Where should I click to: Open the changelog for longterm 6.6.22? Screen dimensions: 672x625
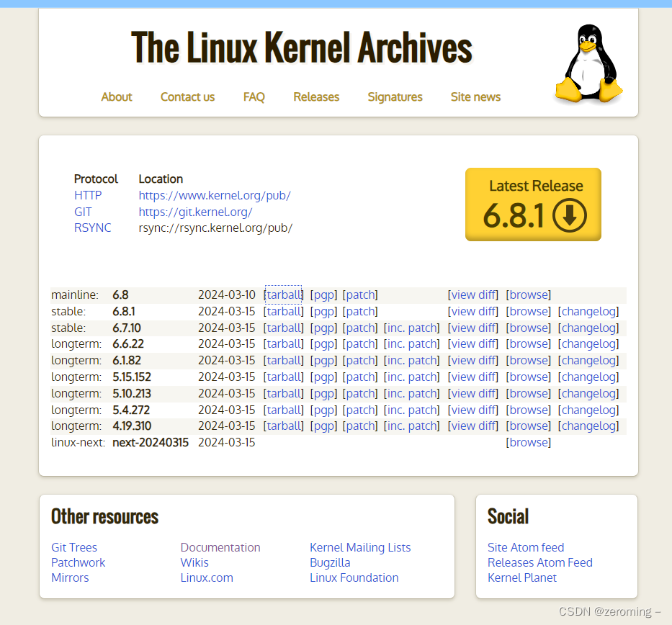pos(588,343)
